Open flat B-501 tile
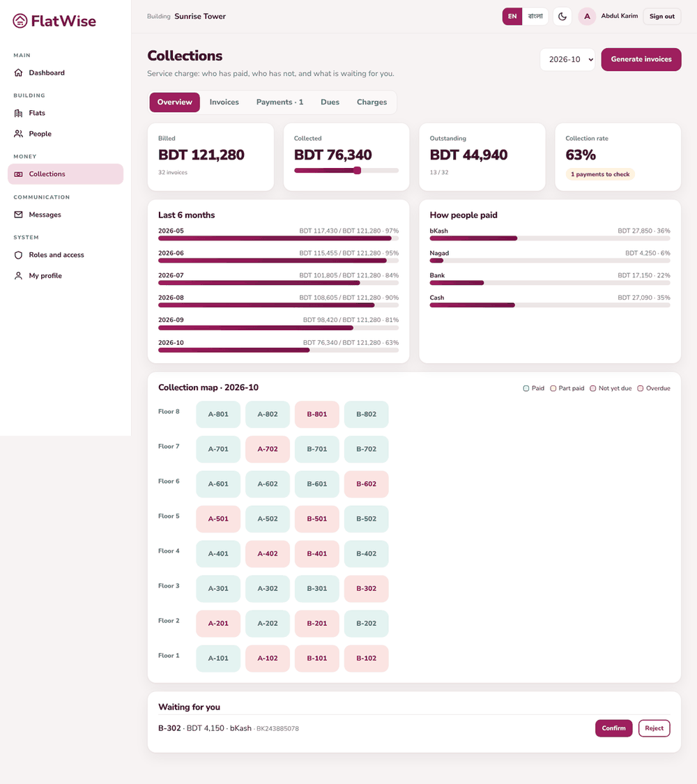697x784 pixels. click(x=317, y=519)
